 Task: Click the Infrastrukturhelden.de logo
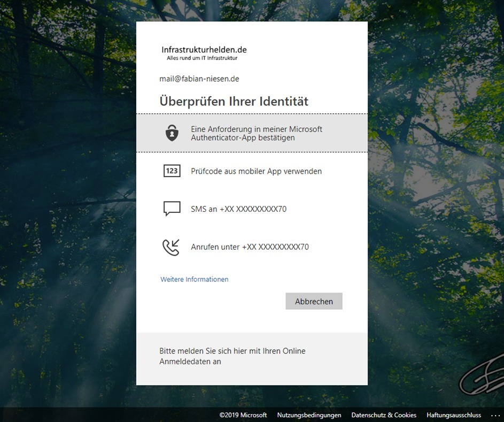click(204, 53)
